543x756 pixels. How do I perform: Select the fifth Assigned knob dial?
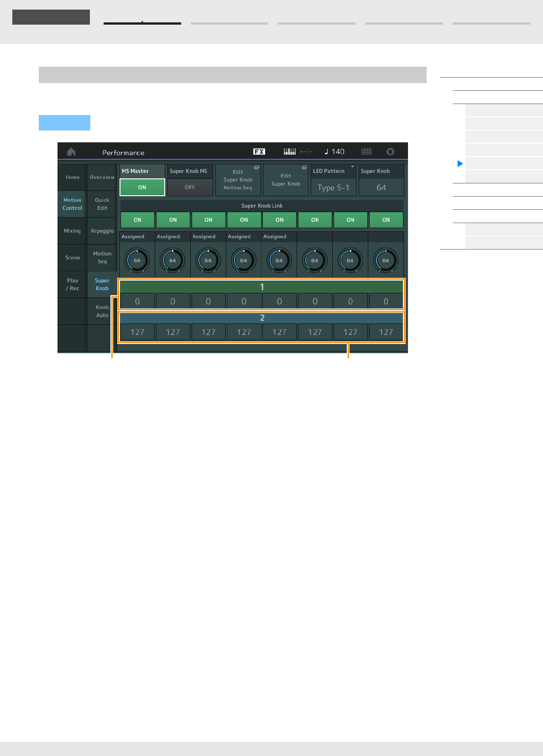point(279,261)
